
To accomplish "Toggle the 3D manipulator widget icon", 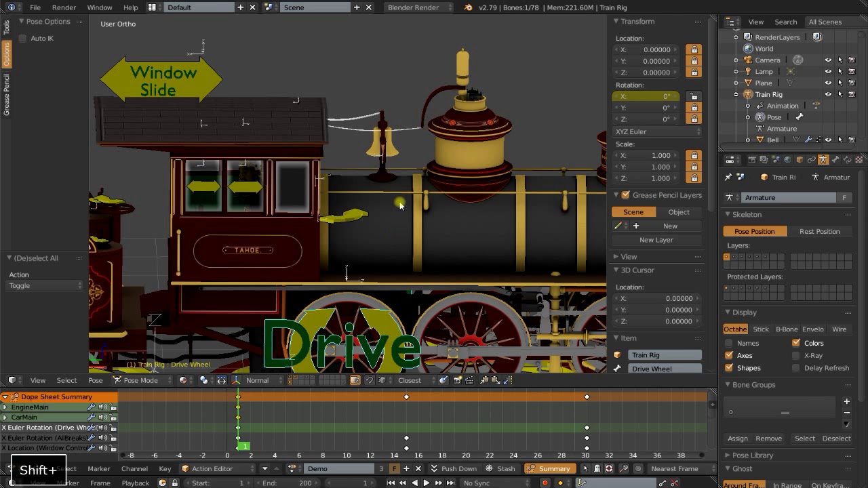I will [x=236, y=380].
